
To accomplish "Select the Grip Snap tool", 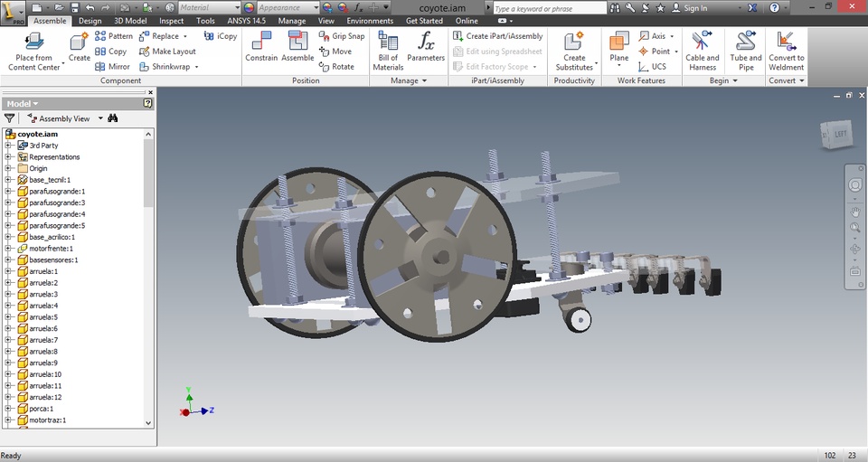I will point(342,36).
